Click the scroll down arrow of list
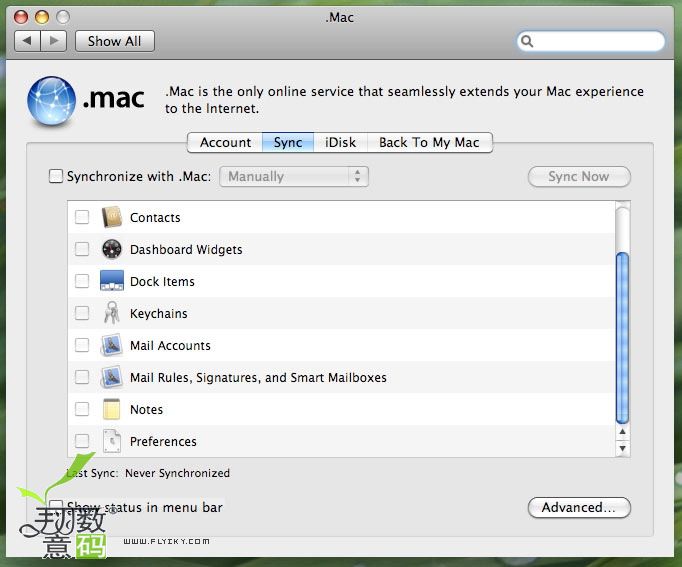682x567 pixels. tap(622, 448)
